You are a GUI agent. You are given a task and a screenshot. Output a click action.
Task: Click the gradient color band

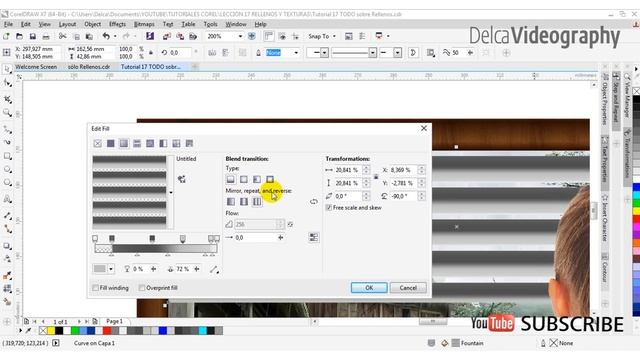[156, 249]
